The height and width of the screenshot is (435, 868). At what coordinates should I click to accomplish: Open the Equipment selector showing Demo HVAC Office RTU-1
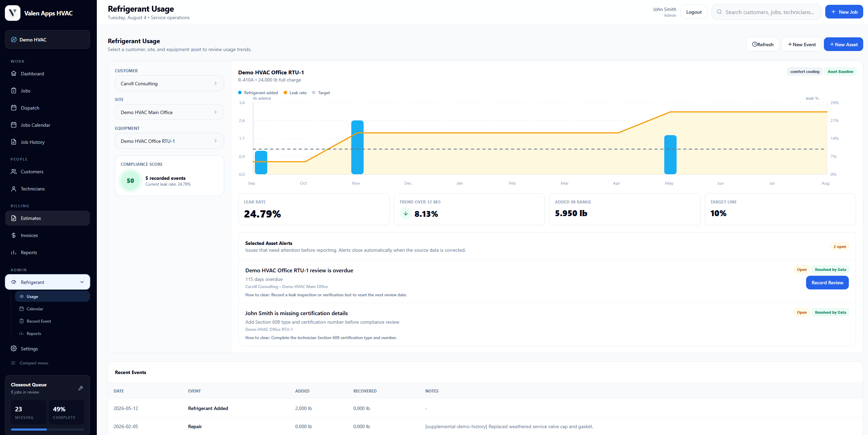(x=169, y=141)
